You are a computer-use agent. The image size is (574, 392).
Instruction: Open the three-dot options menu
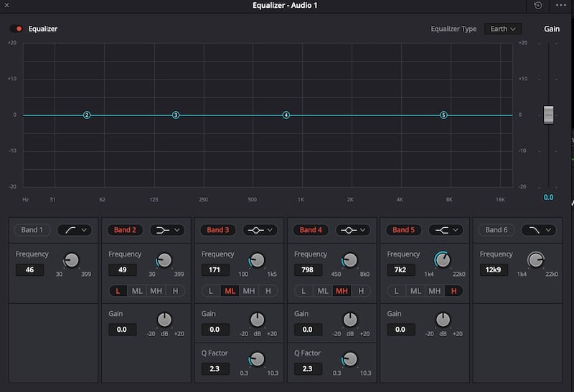pos(560,6)
